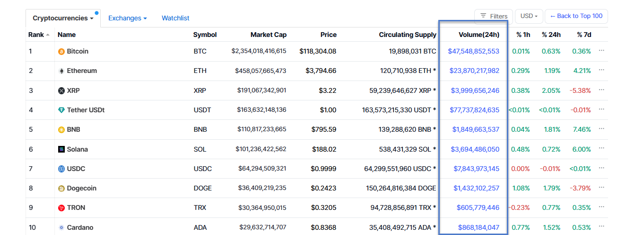644x235 pixels.
Task: Click the Dogecoin logo icon
Action: tap(61, 189)
